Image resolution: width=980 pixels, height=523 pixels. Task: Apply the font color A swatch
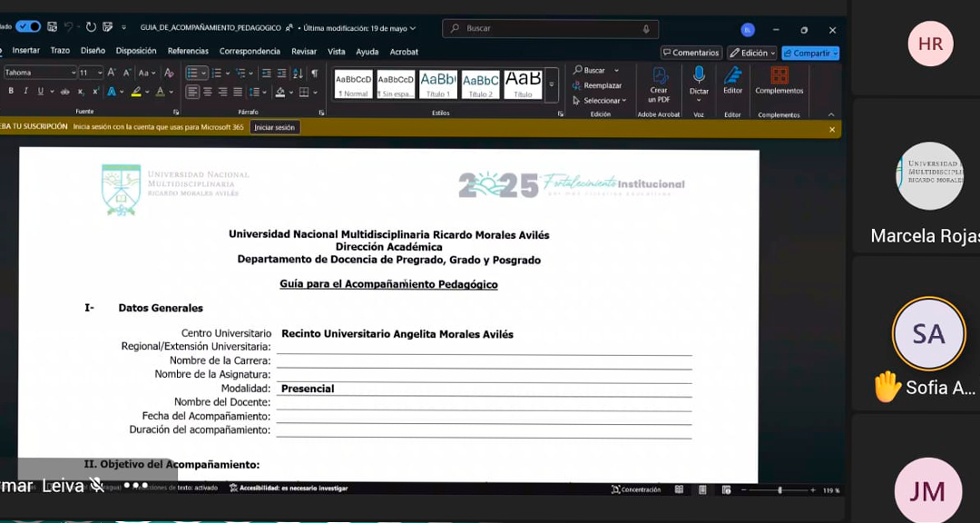(160, 92)
